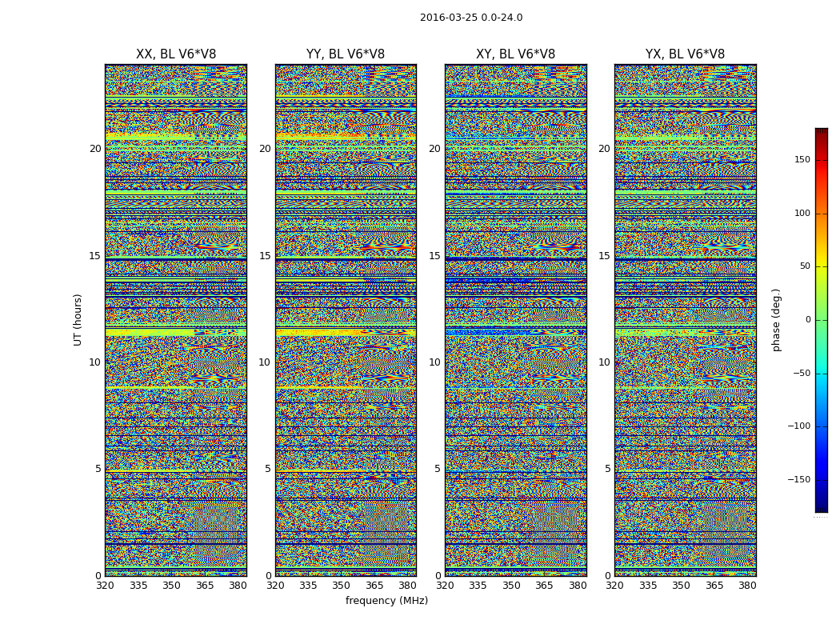Click the 10 hour tick of YX plot
This screenshot has width=840, height=640.
pyautogui.click(x=604, y=362)
